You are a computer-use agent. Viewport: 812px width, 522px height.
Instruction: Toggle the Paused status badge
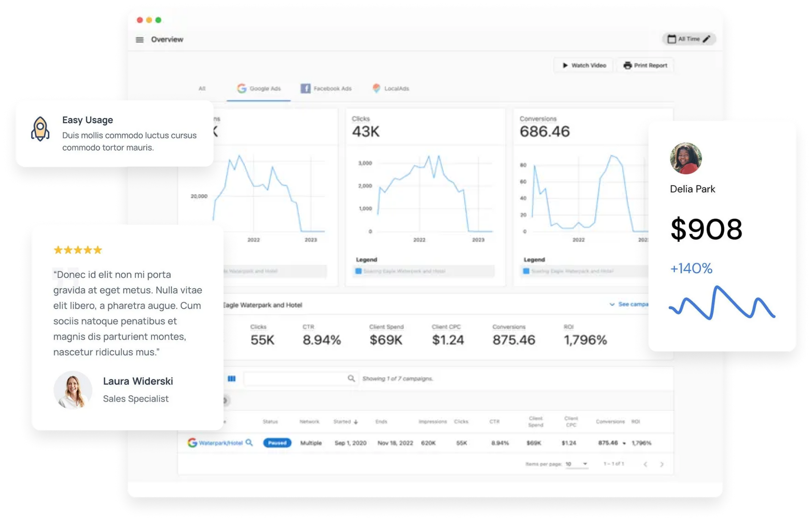click(277, 442)
